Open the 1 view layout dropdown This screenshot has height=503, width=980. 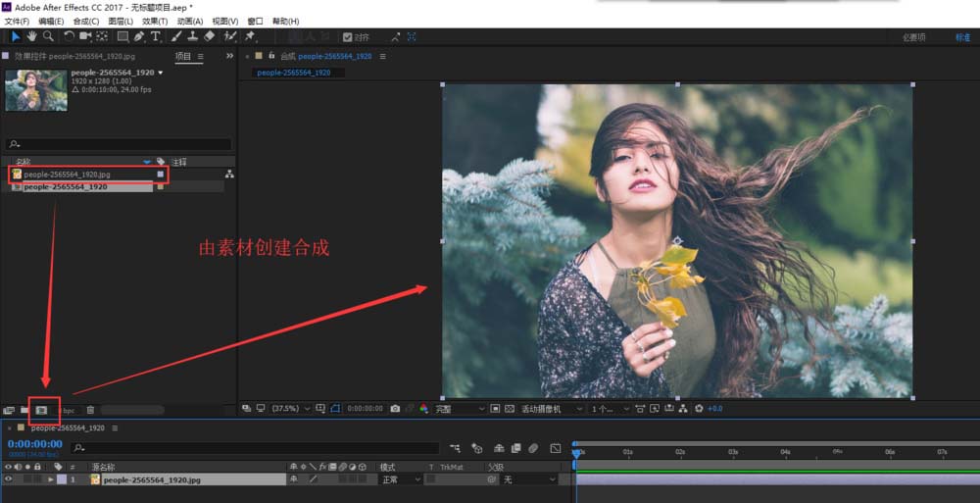[610, 409]
